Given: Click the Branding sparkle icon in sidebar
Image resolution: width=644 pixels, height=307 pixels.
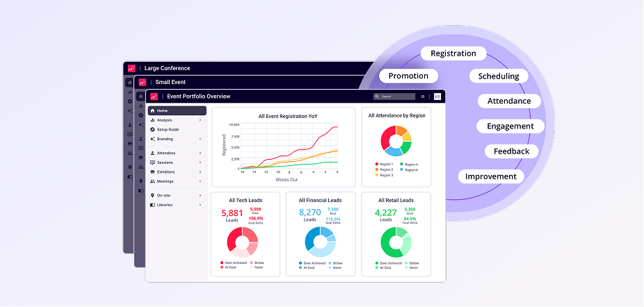Looking at the screenshot, I should pyautogui.click(x=152, y=139).
